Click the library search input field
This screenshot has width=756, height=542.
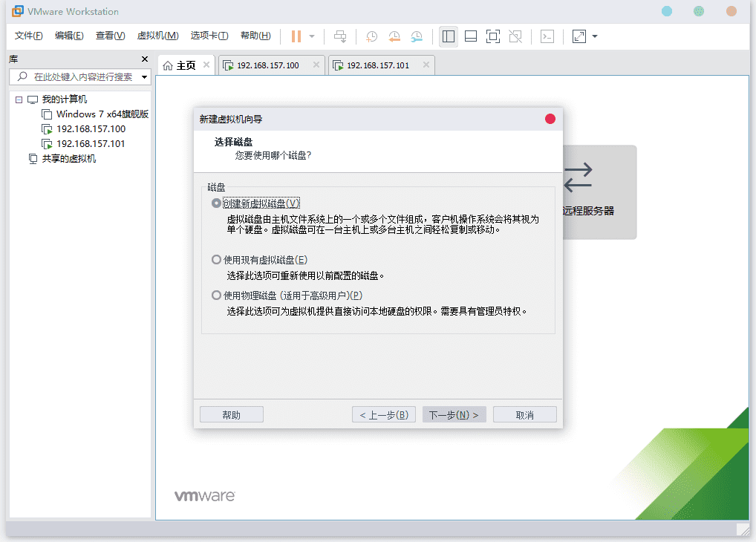[x=80, y=76]
